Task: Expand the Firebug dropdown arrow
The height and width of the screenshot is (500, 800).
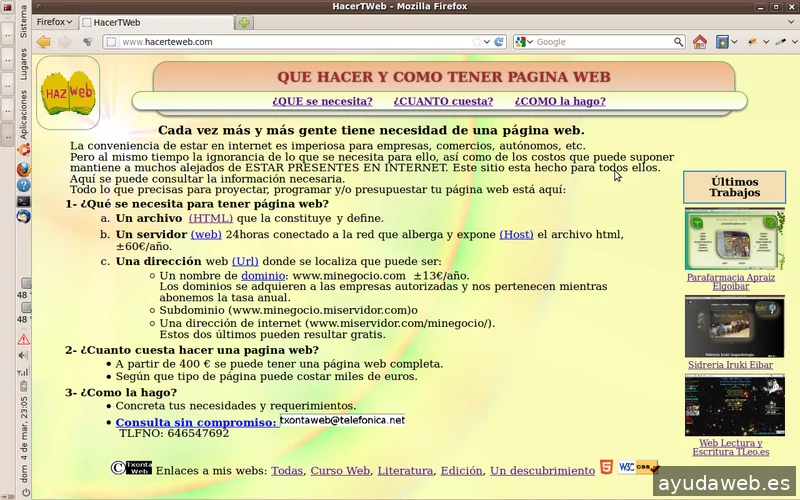Action: (x=766, y=42)
